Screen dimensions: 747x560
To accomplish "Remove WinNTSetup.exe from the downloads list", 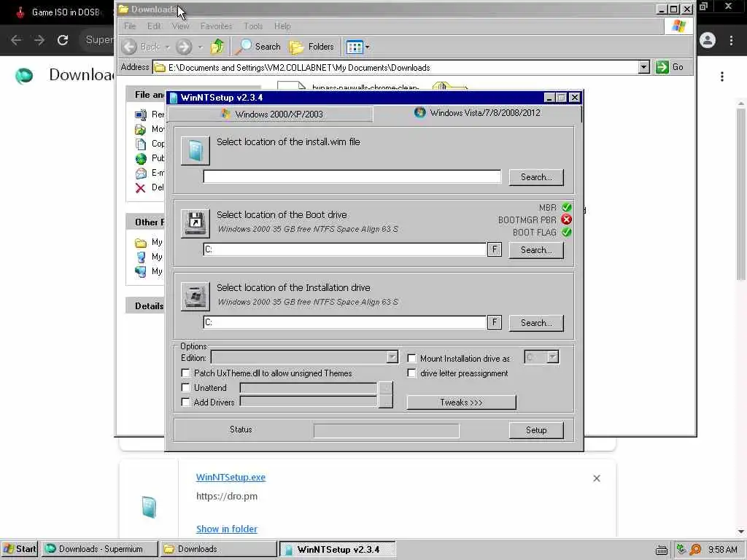I will click(x=597, y=478).
